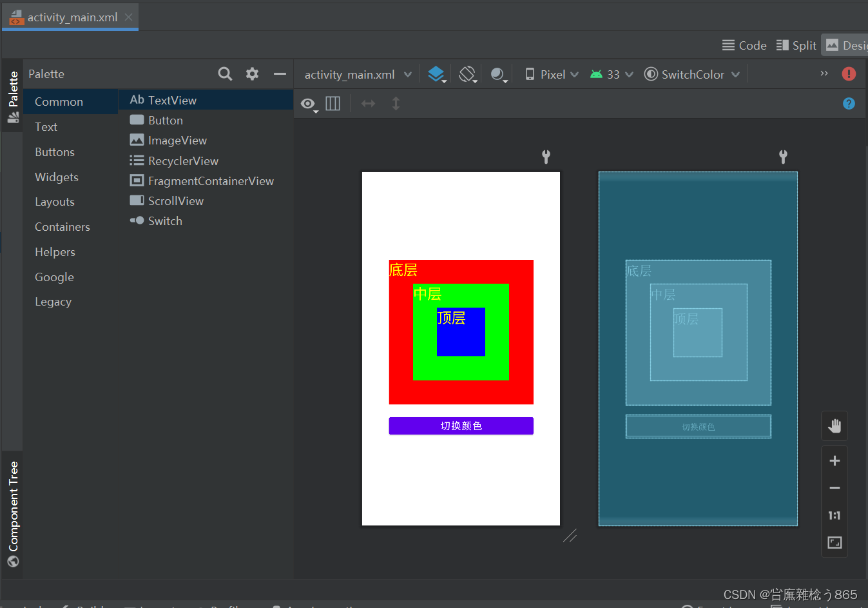Click the help question mark icon

849,103
